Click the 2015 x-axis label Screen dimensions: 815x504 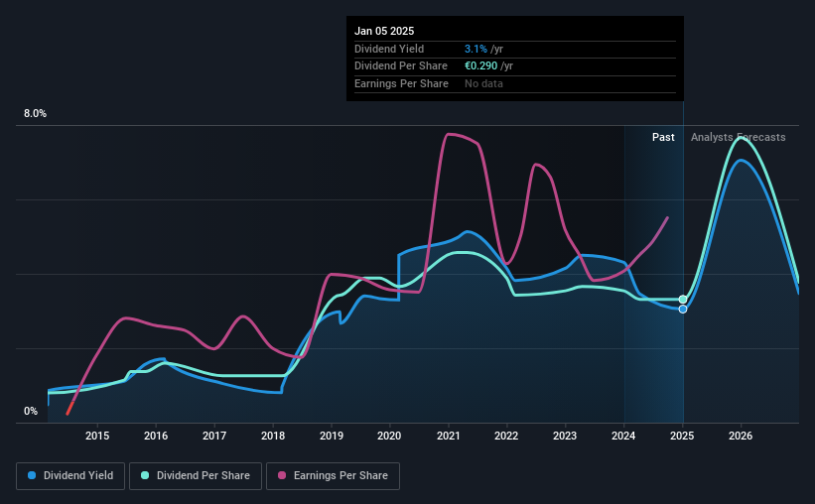pos(97,436)
